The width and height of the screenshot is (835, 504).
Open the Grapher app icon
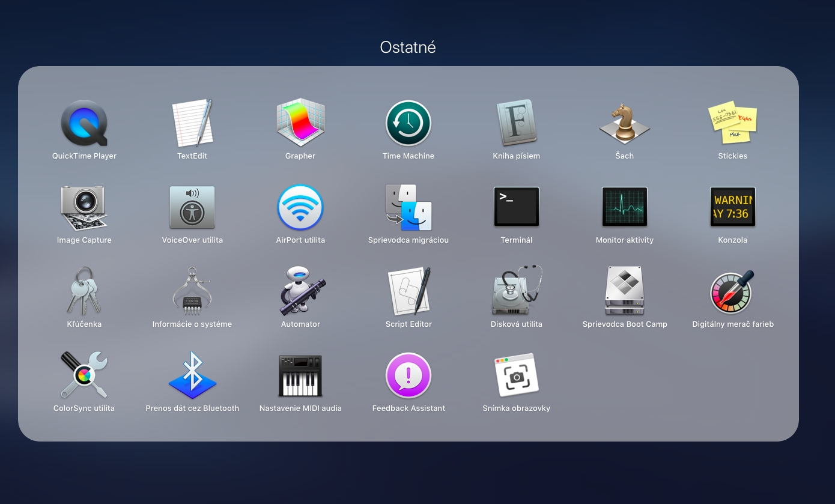click(x=300, y=123)
